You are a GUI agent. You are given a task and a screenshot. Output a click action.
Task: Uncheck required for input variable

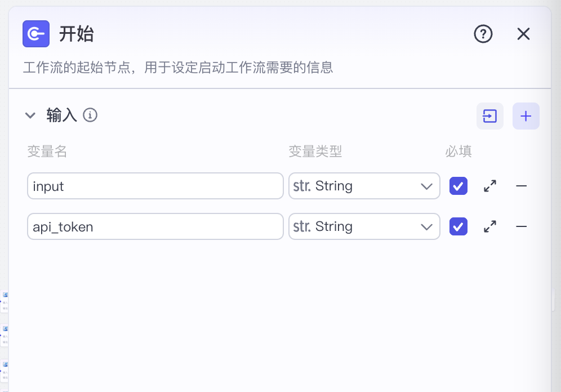pos(458,186)
